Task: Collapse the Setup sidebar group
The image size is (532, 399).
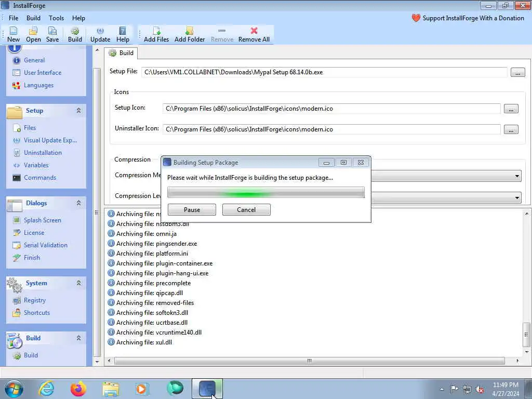Action: [x=79, y=111]
